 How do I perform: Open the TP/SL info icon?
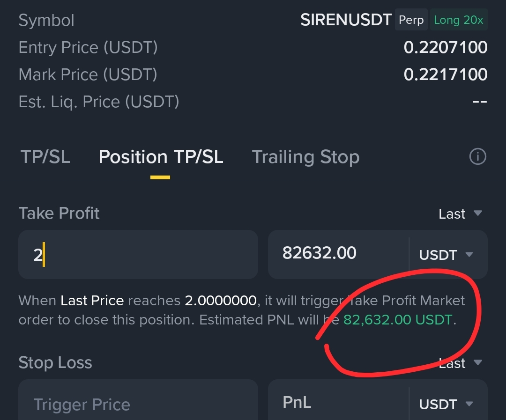pos(477,157)
